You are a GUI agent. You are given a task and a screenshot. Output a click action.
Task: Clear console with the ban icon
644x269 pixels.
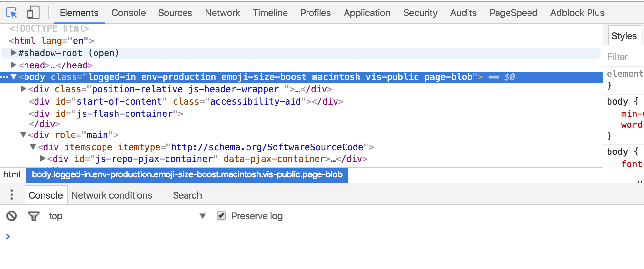point(12,216)
